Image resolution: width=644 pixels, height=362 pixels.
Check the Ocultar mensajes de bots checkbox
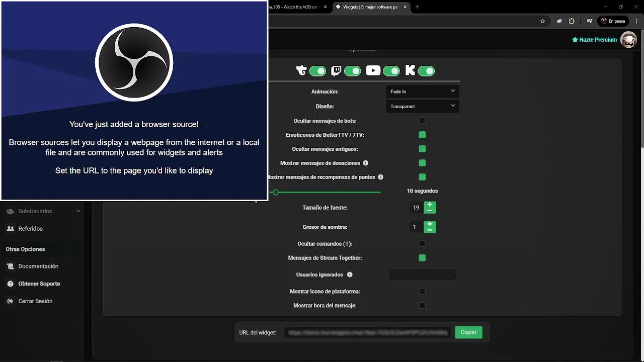click(x=422, y=121)
